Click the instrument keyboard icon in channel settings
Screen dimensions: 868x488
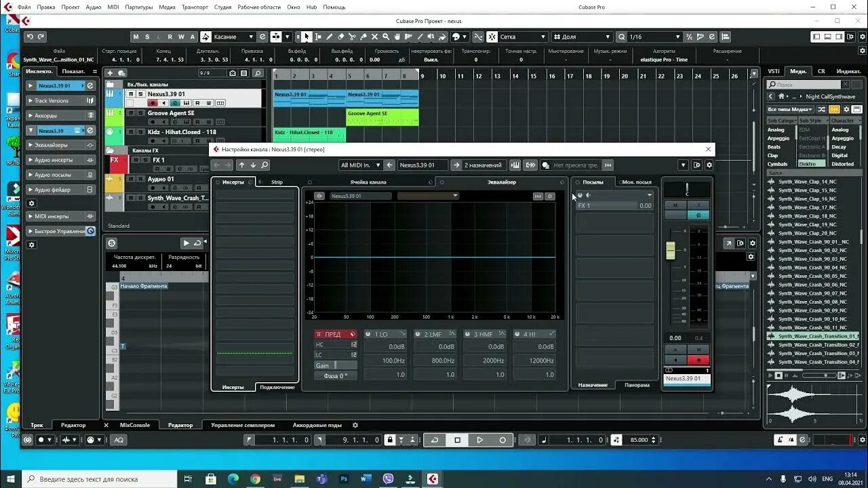click(515, 165)
